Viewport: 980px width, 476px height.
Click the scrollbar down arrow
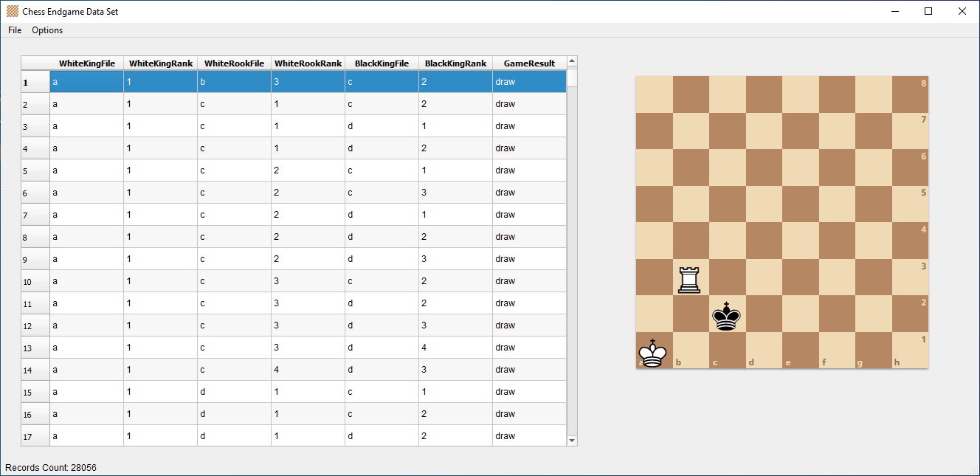[571, 439]
